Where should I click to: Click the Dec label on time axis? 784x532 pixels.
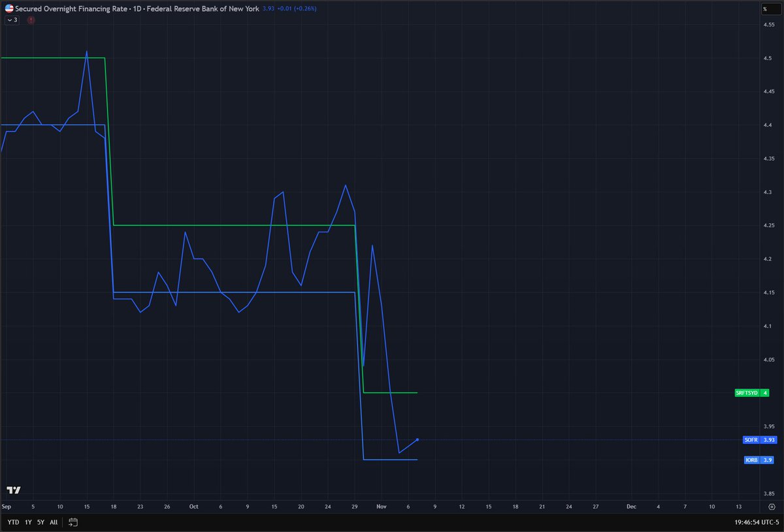pyautogui.click(x=631, y=507)
